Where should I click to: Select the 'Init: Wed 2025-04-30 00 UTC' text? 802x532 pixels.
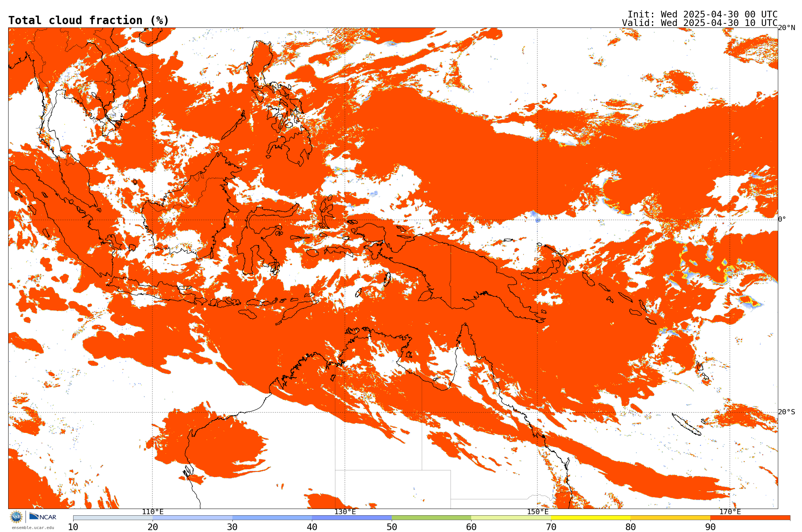[702, 14]
